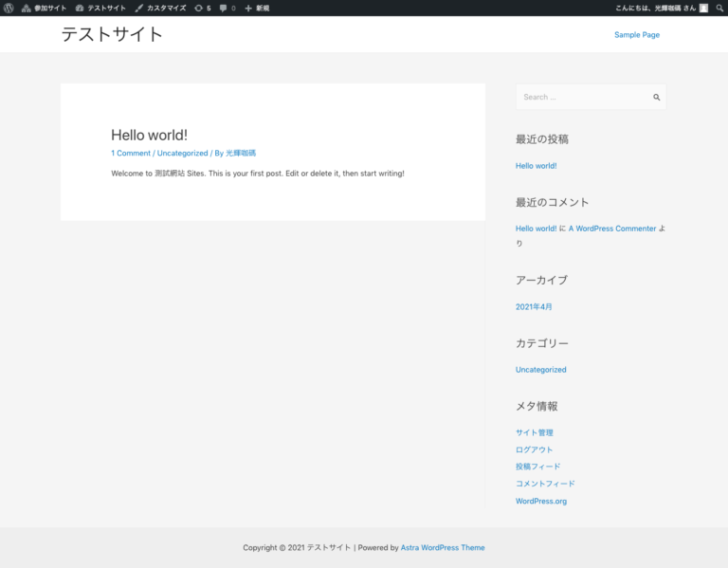Click the テストサイト site title

pos(112,34)
